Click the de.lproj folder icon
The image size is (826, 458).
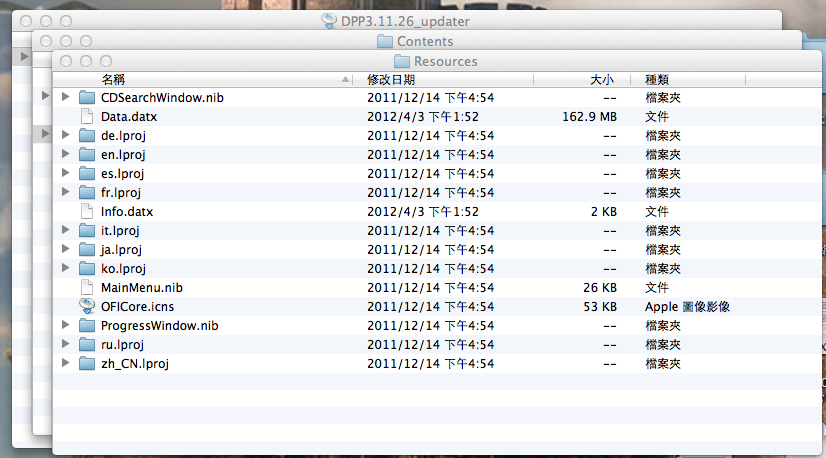[x=87, y=135]
